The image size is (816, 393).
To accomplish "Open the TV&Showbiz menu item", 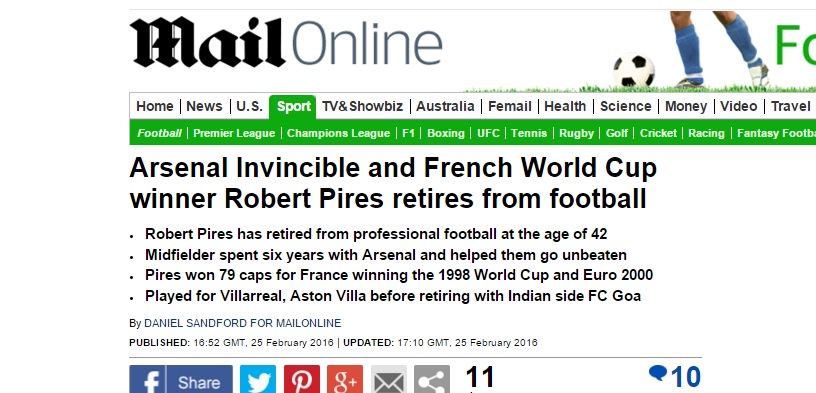I will tap(362, 107).
